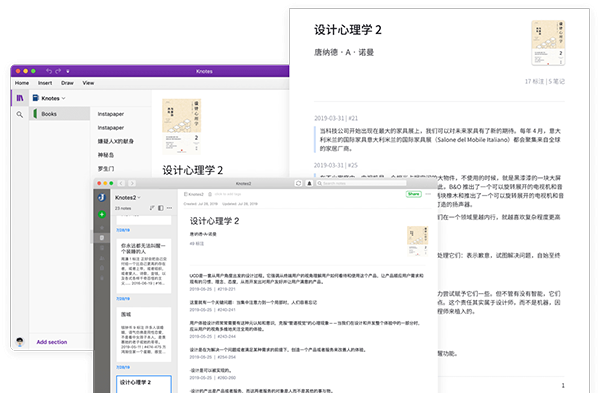
Task: Click the account avatar in OneNote sidebar
Action: click(x=20, y=342)
